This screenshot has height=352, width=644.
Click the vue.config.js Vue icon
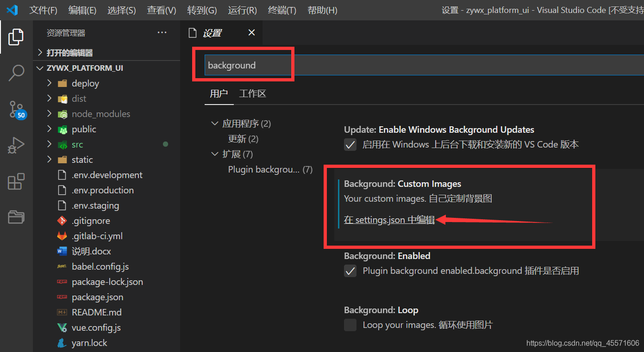click(62, 328)
